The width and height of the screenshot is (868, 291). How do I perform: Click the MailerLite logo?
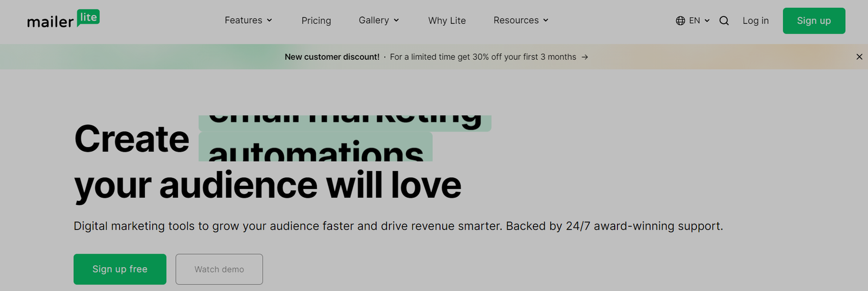point(63,20)
